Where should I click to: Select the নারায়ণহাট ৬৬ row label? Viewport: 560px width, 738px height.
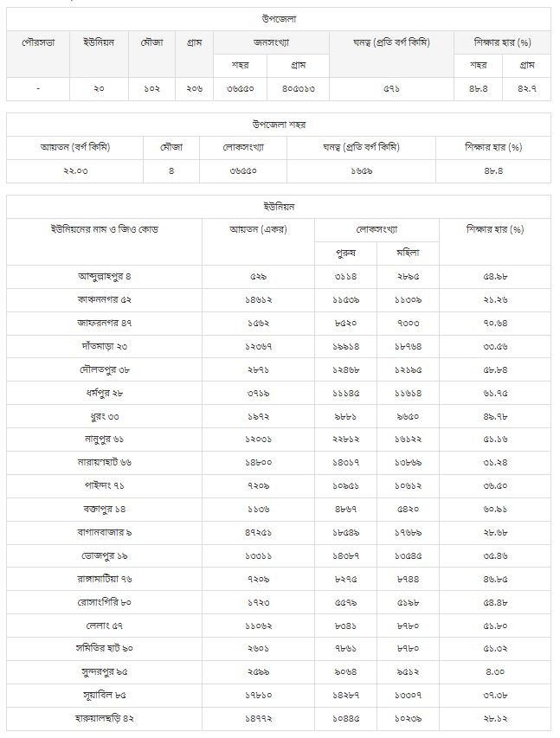coord(104,463)
